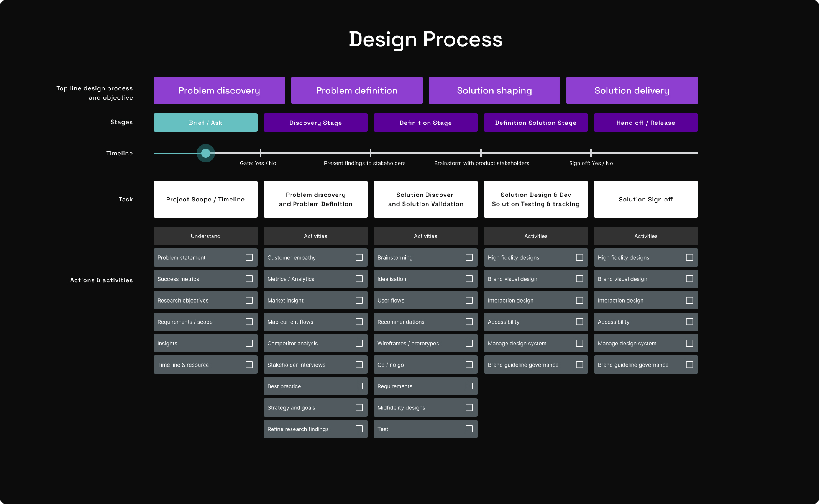Check the Wireframes / prototypes checkbox
Image resolution: width=819 pixels, height=504 pixels.
pyautogui.click(x=469, y=343)
